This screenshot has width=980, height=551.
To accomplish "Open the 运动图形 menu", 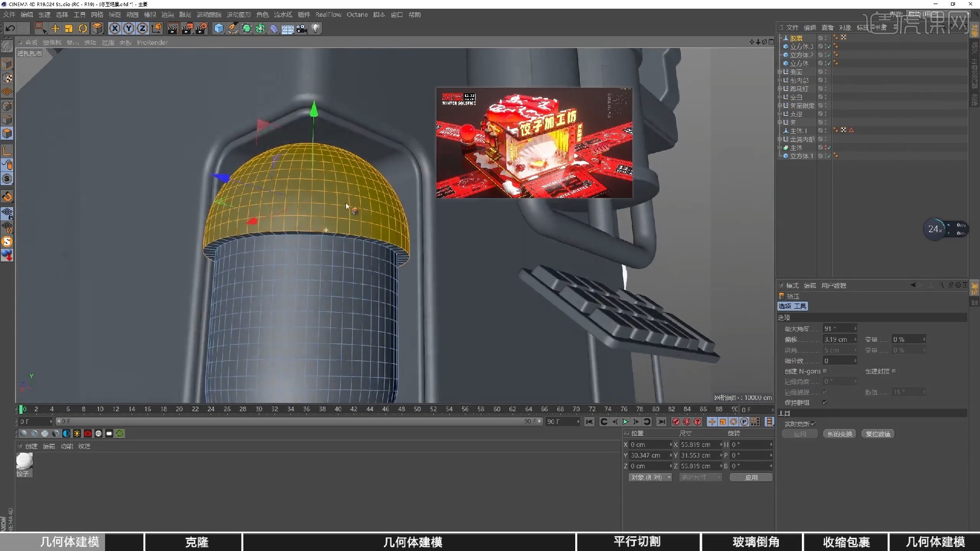I will 238,15.
